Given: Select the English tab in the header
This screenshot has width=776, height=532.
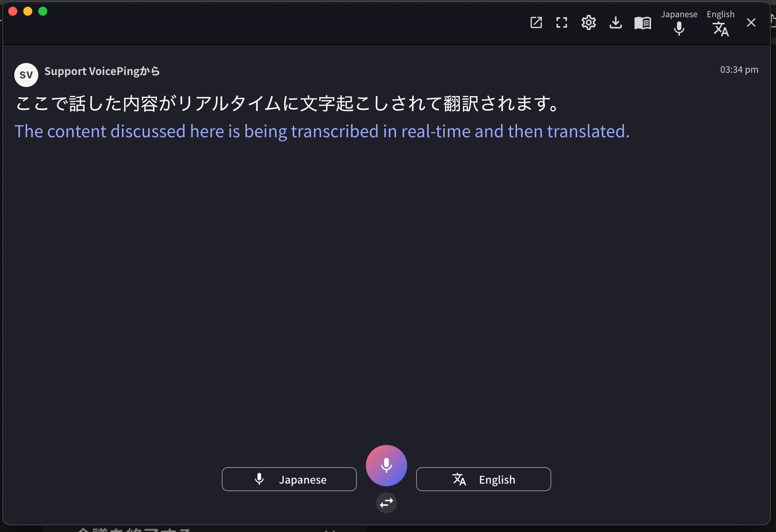Looking at the screenshot, I should (x=719, y=14).
